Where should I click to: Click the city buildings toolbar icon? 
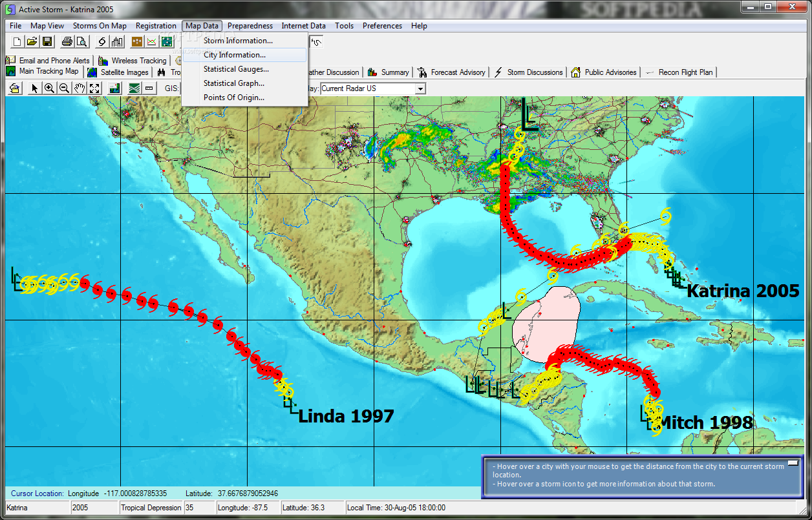[x=117, y=42]
